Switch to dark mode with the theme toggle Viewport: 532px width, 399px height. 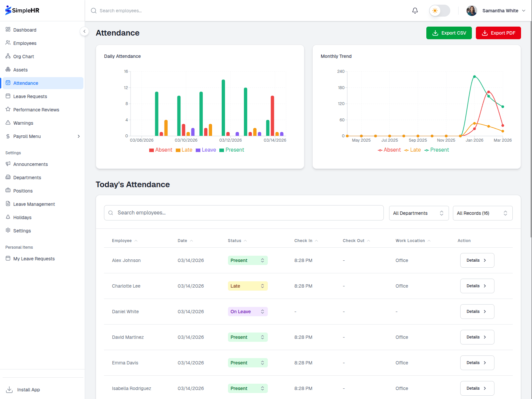point(439,10)
